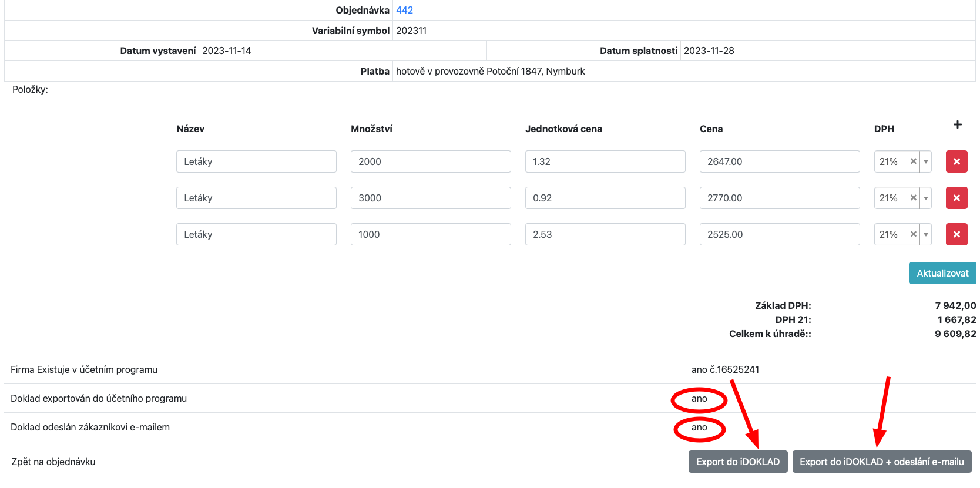Delete the third row priced 2525.00
The height and width of the screenshot is (488, 980).
[x=956, y=234]
